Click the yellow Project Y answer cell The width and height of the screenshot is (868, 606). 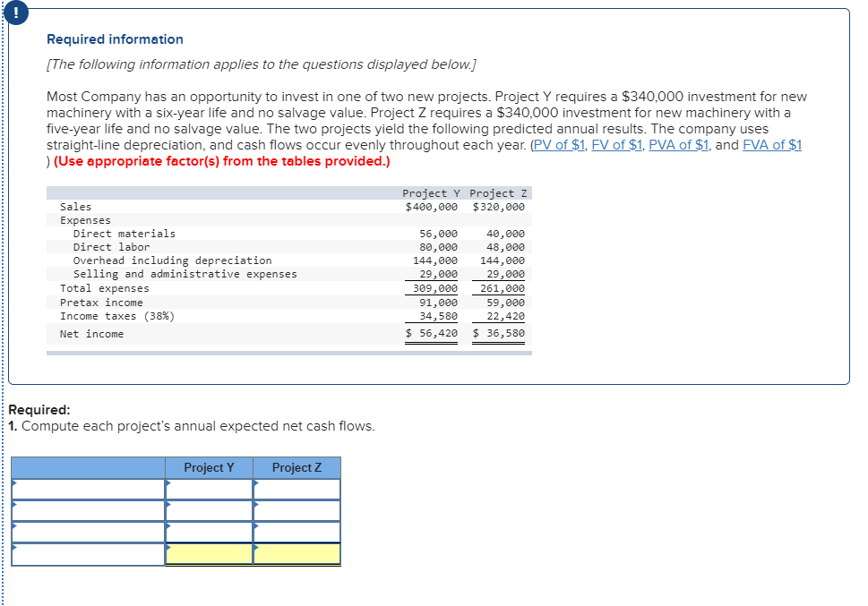coord(208,554)
